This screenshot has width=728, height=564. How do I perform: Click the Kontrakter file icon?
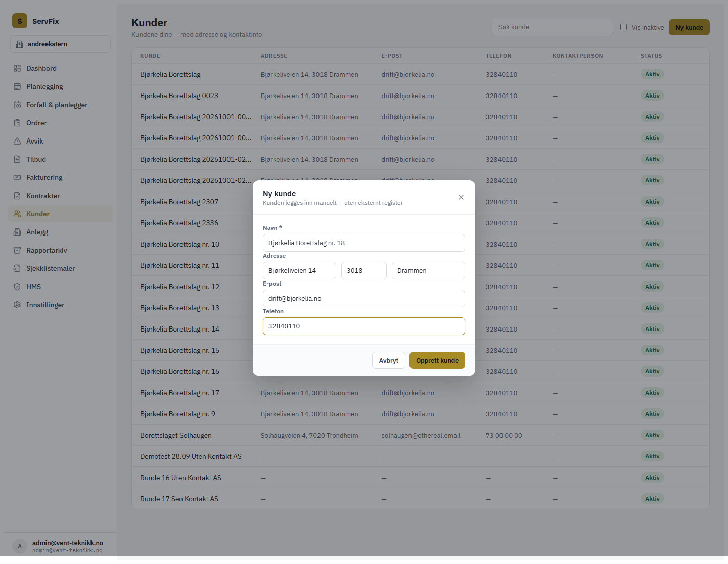(x=17, y=196)
